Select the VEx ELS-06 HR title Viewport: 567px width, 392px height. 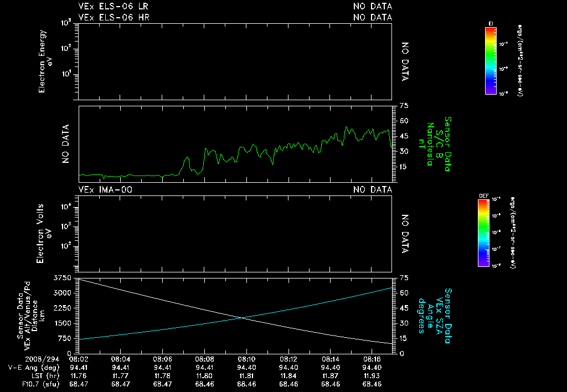[x=114, y=17]
